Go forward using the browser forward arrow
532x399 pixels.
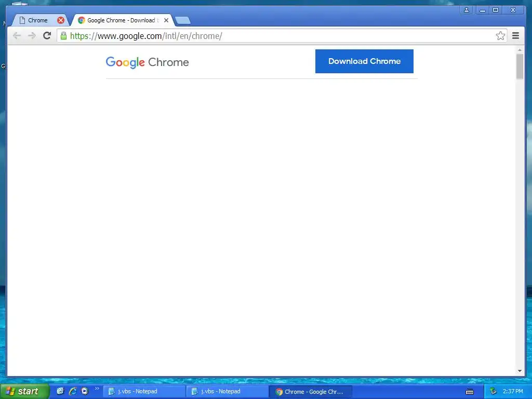[32, 36]
